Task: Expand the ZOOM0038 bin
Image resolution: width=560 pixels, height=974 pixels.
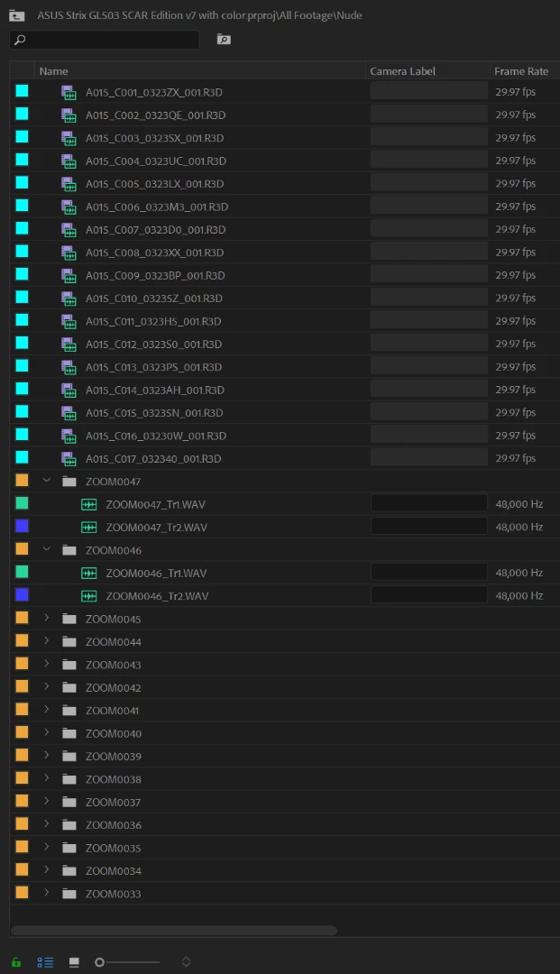Action: tap(47, 778)
